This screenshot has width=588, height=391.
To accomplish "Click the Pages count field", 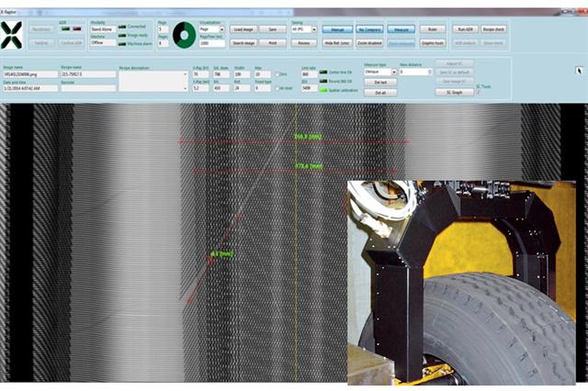I will 163,43.
